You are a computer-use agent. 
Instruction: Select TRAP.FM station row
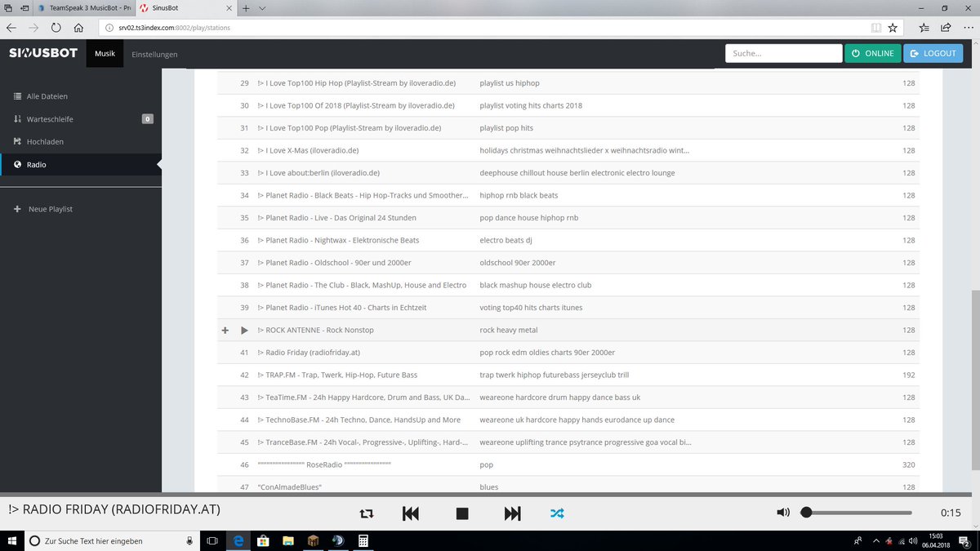point(568,375)
